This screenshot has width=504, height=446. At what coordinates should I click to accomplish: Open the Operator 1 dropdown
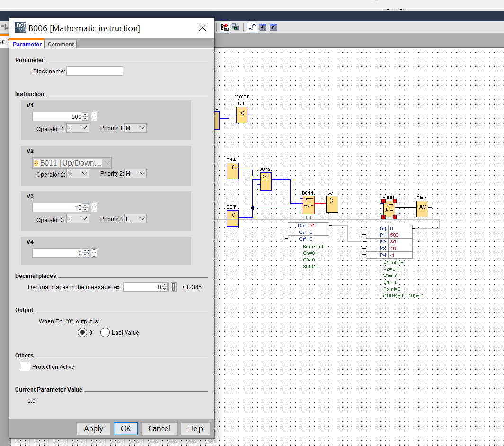(x=78, y=128)
